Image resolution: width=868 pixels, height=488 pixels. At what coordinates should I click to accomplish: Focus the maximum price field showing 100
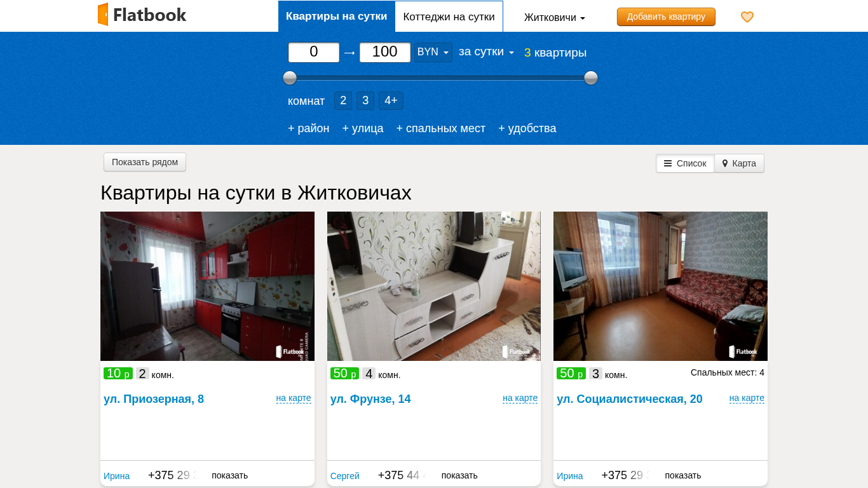[385, 52]
